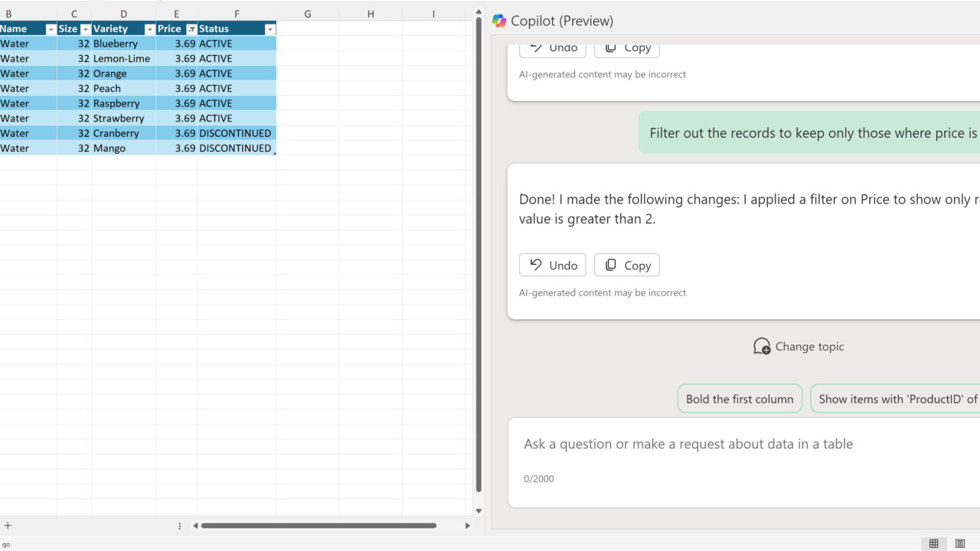Switch to Normal view icon in status bar
The width and height of the screenshot is (980, 551).
tap(933, 543)
